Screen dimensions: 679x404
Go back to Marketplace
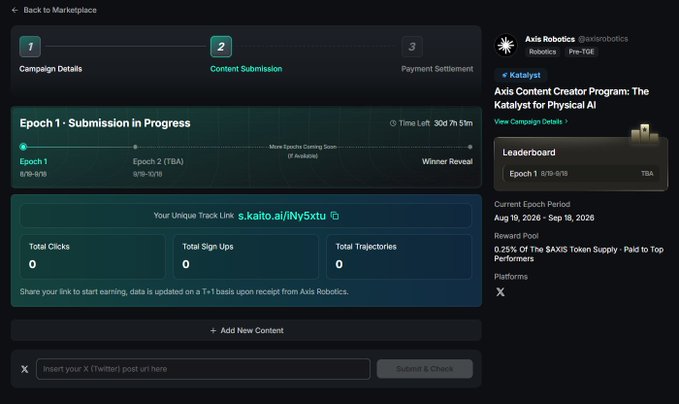(x=54, y=10)
